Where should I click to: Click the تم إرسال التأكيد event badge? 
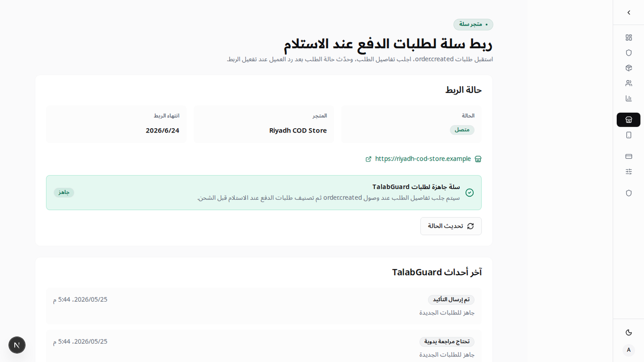(451, 300)
